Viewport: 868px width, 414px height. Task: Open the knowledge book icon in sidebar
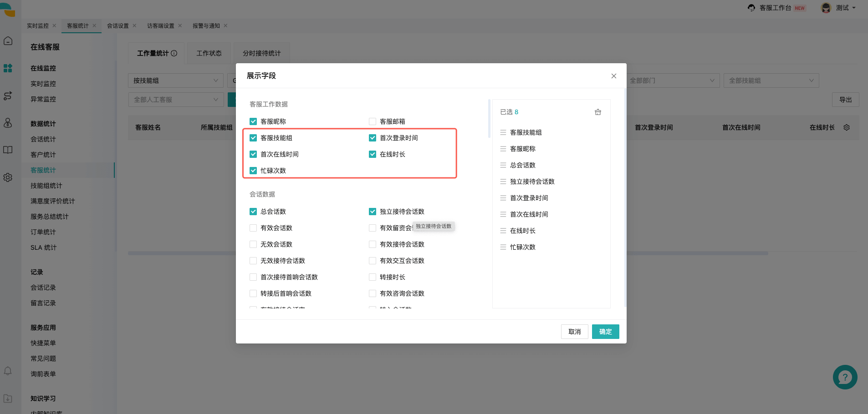click(8, 150)
